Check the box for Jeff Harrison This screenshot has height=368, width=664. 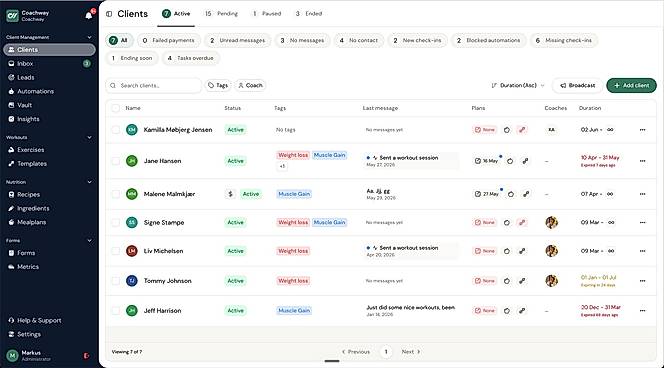[x=116, y=310]
